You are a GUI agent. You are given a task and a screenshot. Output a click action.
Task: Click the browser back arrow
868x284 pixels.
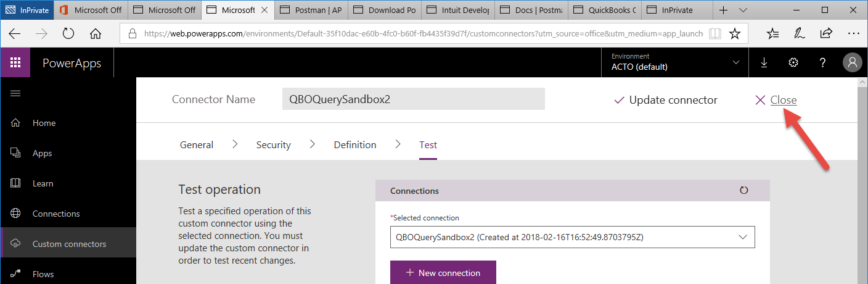tap(15, 34)
